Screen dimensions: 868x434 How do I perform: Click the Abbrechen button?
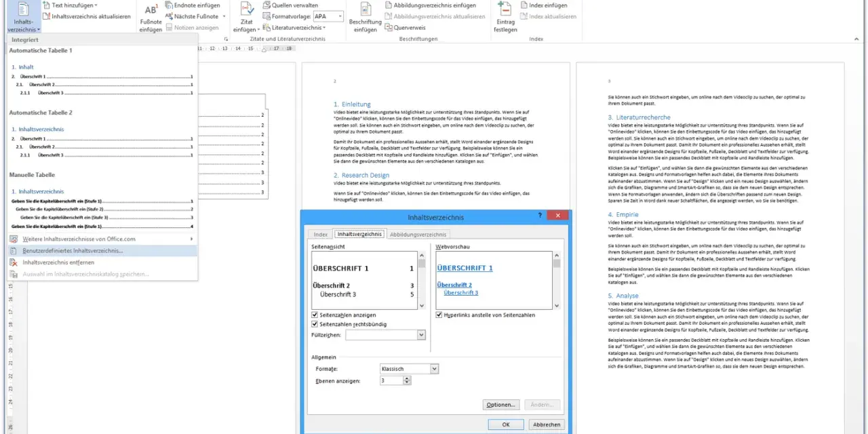(x=547, y=425)
